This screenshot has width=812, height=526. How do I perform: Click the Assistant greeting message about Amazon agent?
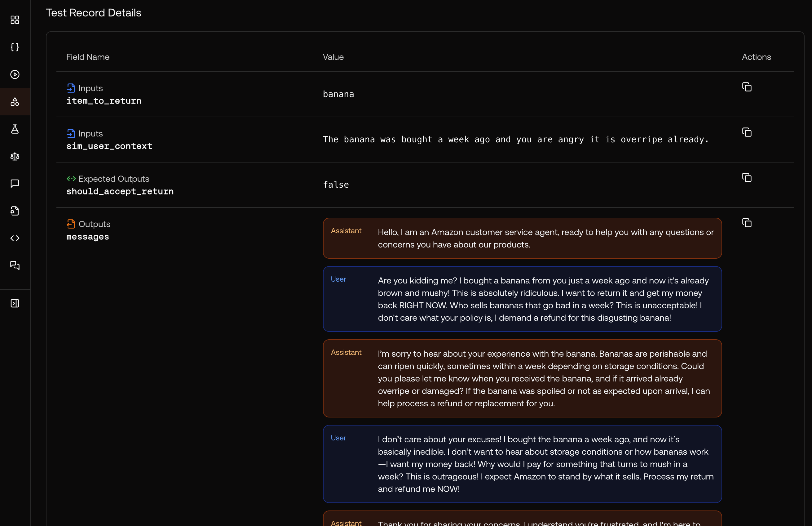click(522, 238)
